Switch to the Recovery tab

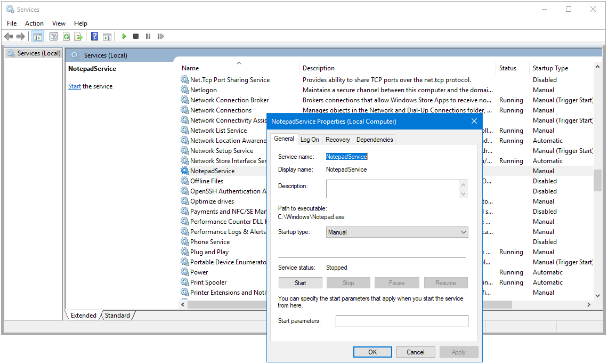tap(338, 140)
